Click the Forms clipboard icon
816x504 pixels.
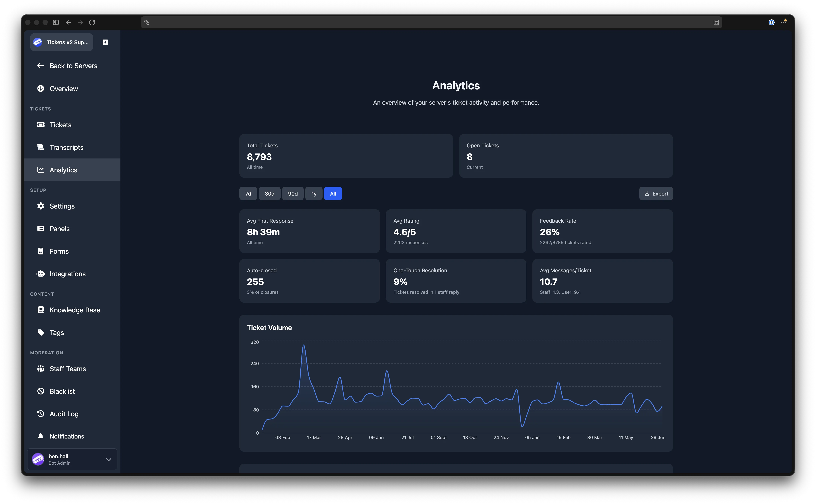(x=41, y=251)
